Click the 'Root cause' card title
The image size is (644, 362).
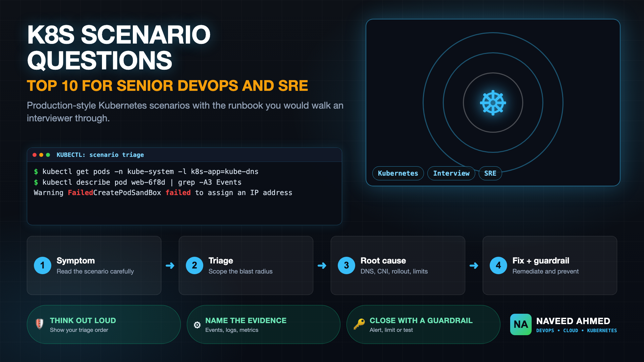click(383, 260)
